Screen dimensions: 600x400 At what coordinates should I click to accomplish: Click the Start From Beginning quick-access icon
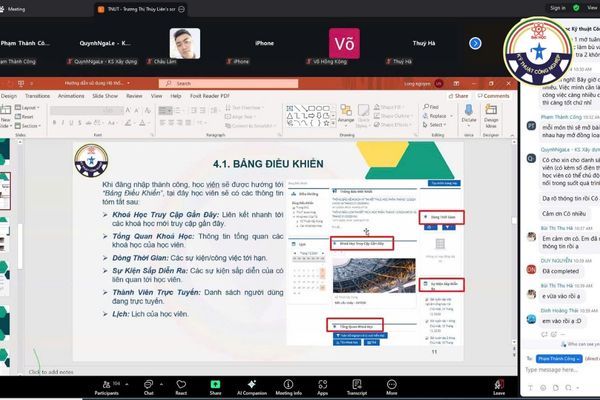[21, 83]
